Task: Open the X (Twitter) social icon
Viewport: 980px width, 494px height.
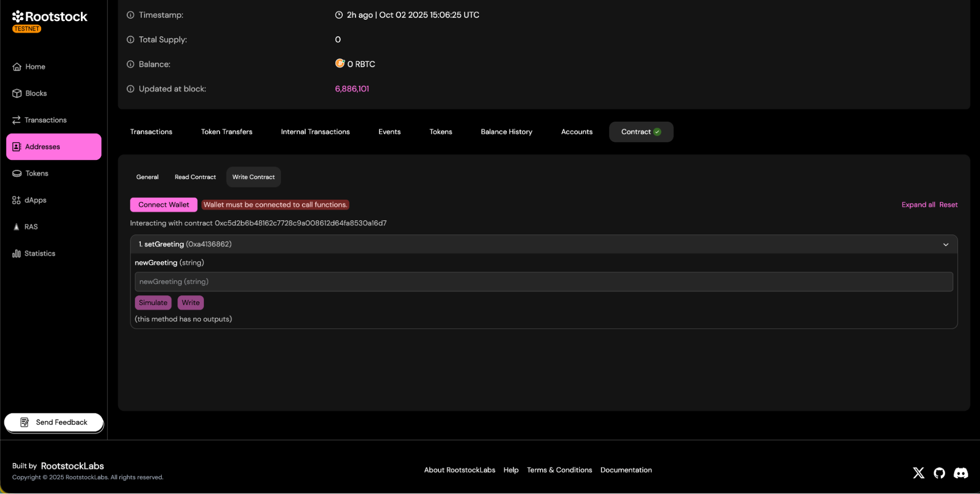Action: (x=918, y=473)
